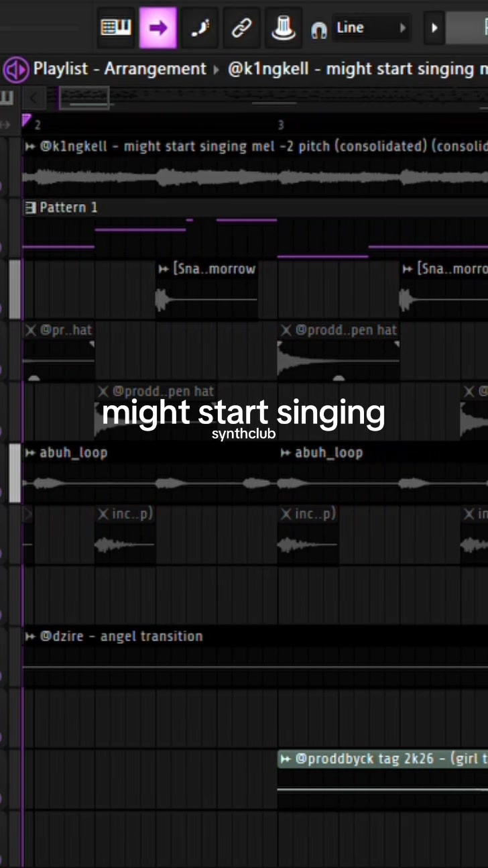The width and height of the screenshot is (488, 868).
Task: Open menu icon of @dzire angel transition clip
Action: click(x=30, y=637)
